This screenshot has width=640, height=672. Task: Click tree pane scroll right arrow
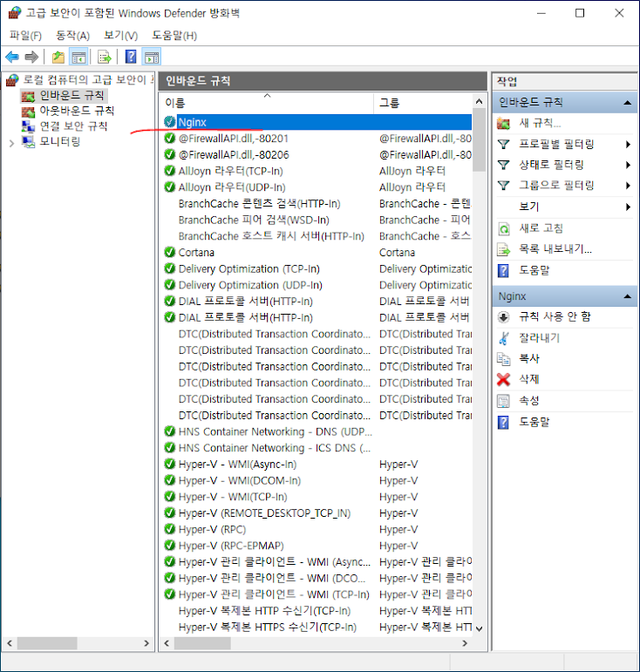click(146, 643)
